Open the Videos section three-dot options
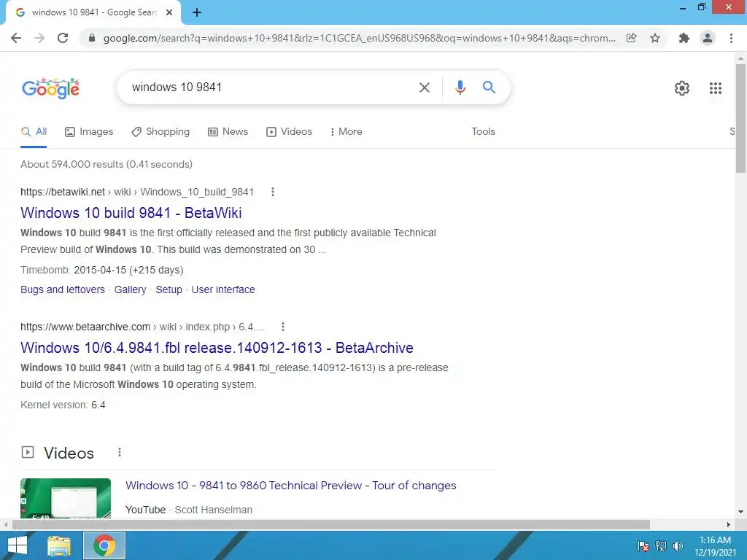747x560 pixels. coord(120,452)
